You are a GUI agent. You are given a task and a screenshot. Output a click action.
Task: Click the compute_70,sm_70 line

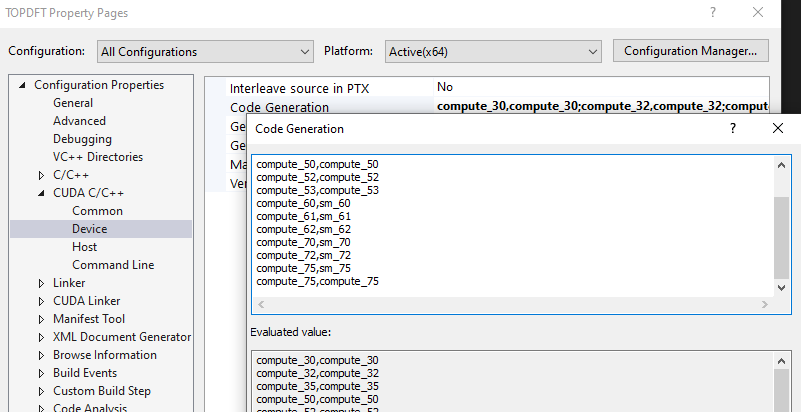tap(303, 243)
